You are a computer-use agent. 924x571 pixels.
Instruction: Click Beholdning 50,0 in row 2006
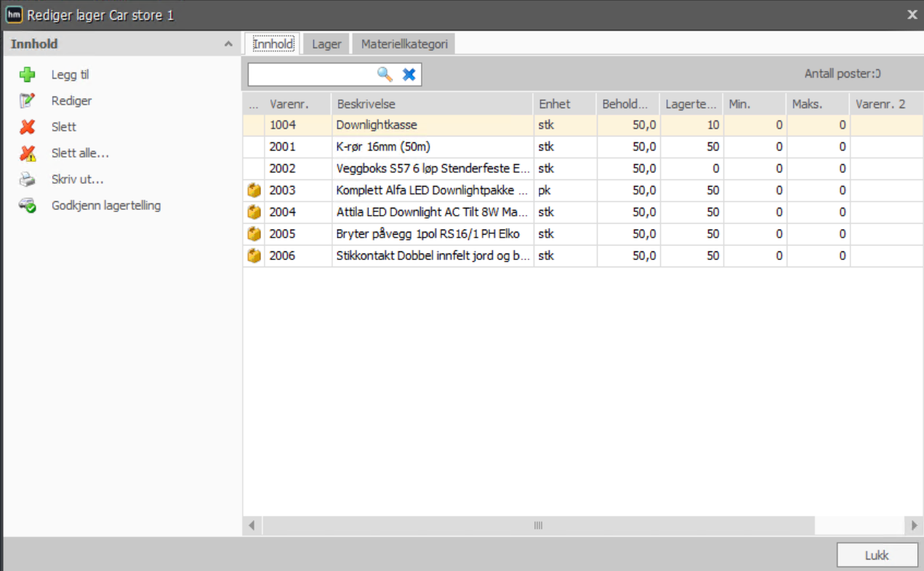coord(628,256)
